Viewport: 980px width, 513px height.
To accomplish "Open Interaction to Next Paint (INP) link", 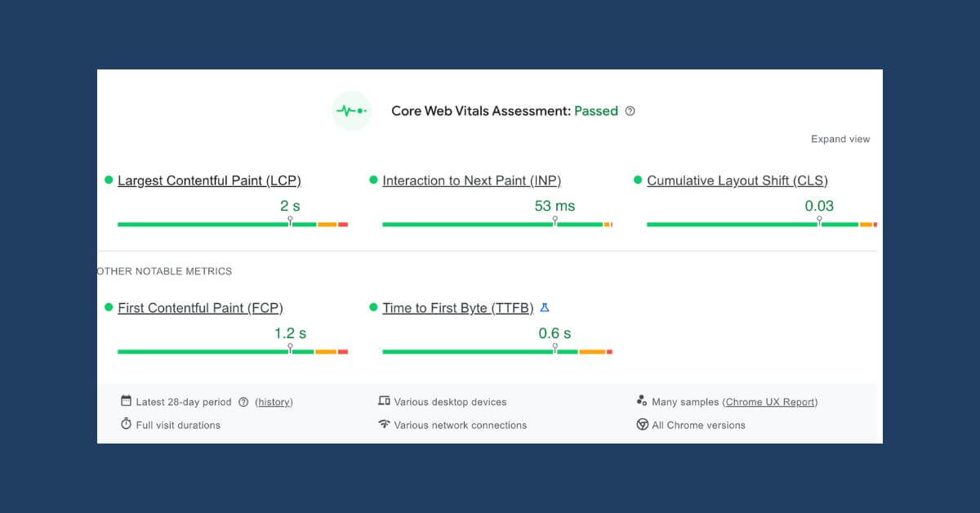I will pyautogui.click(x=471, y=181).
